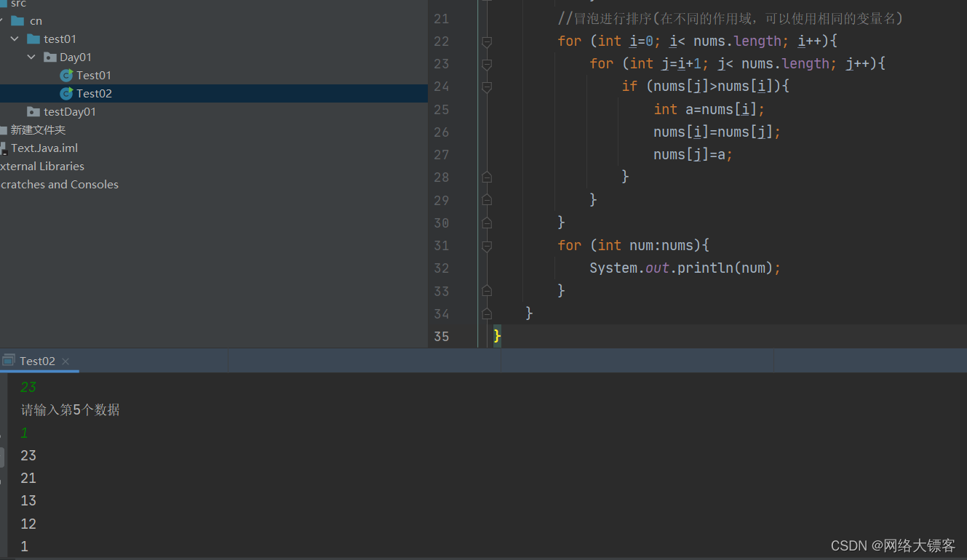Click 'if (nums[j]>nums[i]){' line
This screenshot has height=560, width=967.
coord(706,87)
